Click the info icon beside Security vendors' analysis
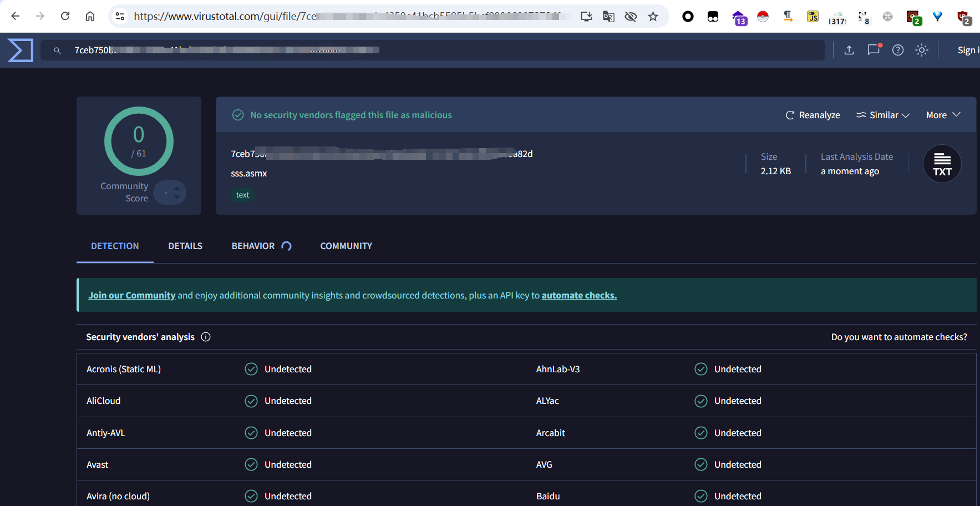The width and height of the screenshot is (980, 506). (x=206, y=337)
